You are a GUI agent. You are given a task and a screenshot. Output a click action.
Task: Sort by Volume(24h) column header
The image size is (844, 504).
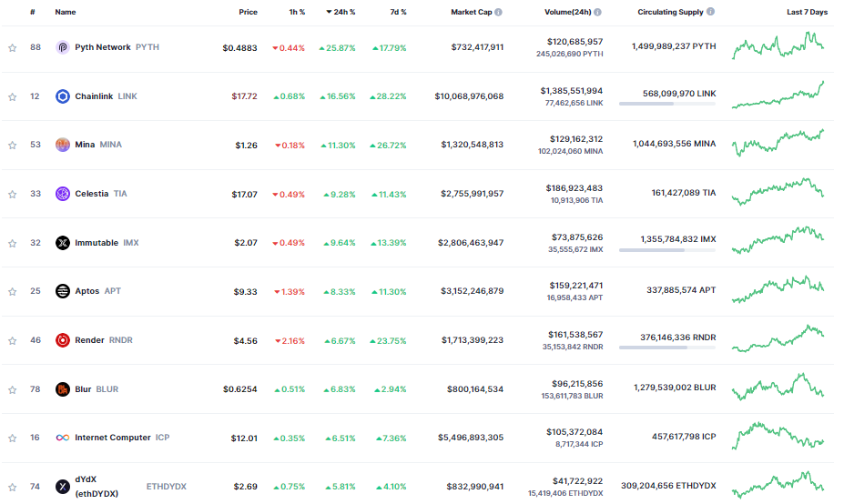point(568,12)
